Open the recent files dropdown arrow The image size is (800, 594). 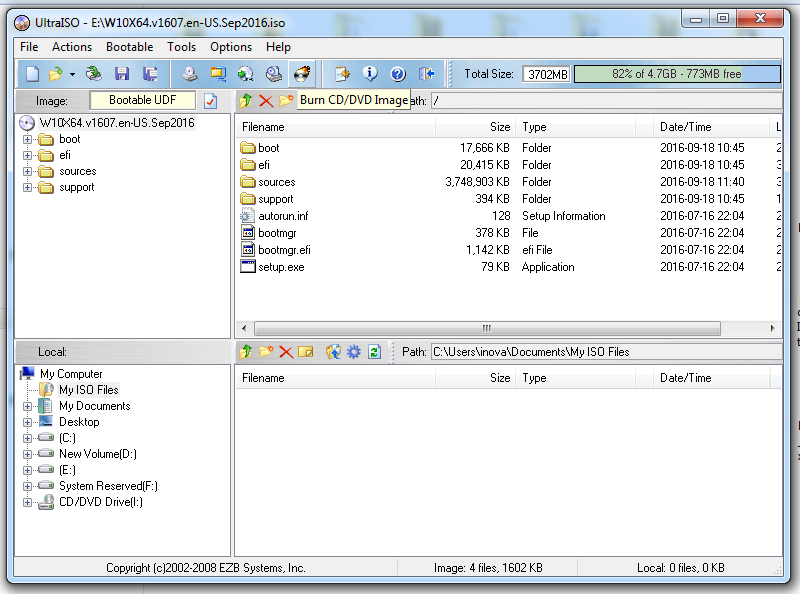(x=72, y=75)
